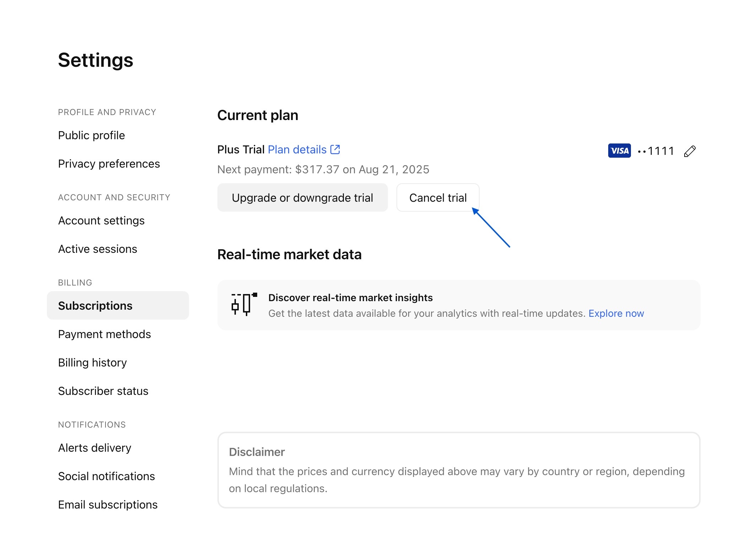Viewport: 756px width, 554px height.
Task: Open Billing history
Action: [92, 363]
